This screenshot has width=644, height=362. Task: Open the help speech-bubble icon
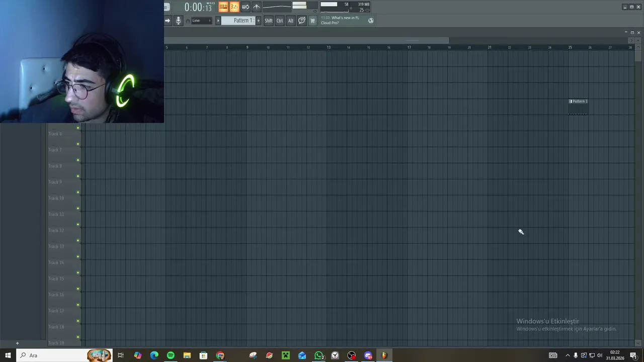click(302, 21)
